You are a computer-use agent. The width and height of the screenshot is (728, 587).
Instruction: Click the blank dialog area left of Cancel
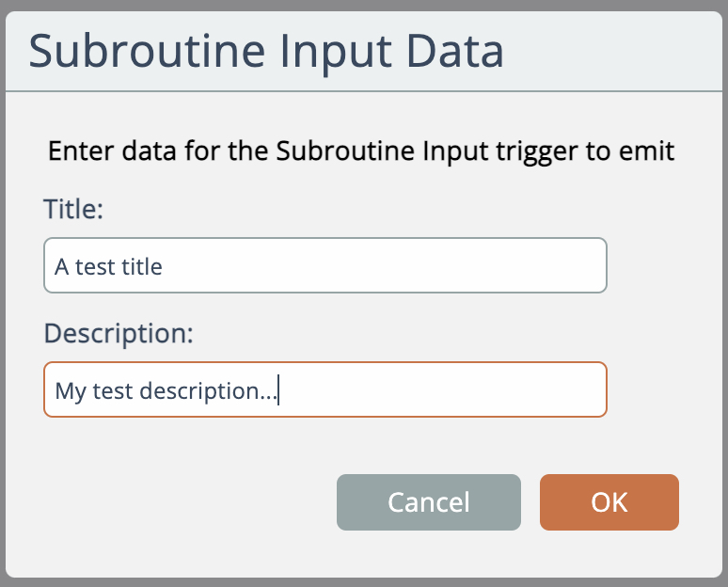tap(188, 502)
